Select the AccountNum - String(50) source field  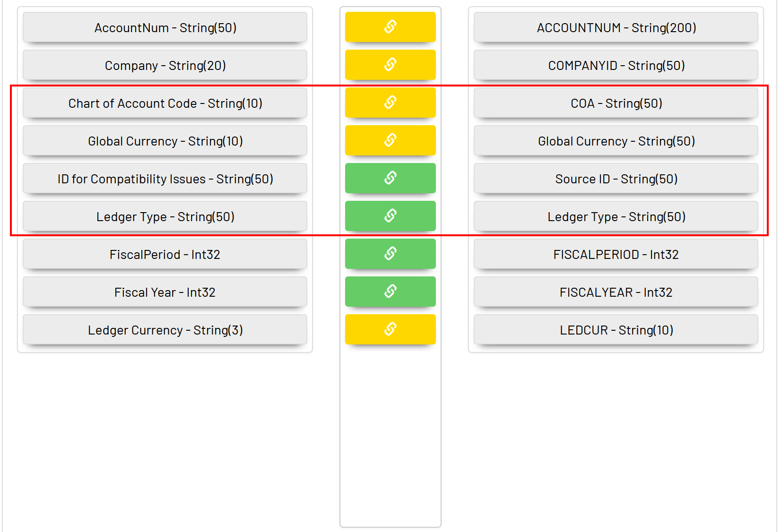[165, 27]
